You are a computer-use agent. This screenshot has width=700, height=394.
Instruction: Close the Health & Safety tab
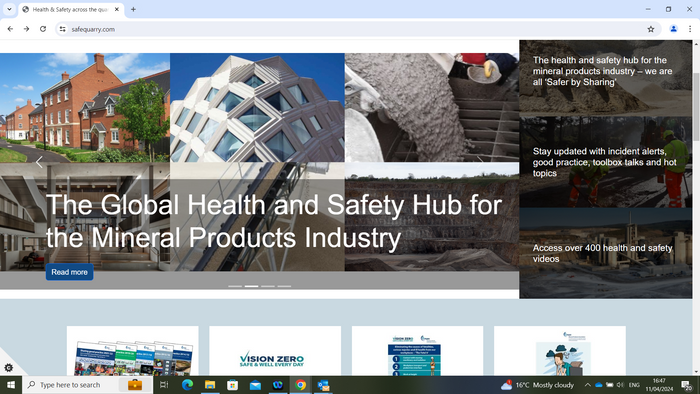(x=117, y=9)
